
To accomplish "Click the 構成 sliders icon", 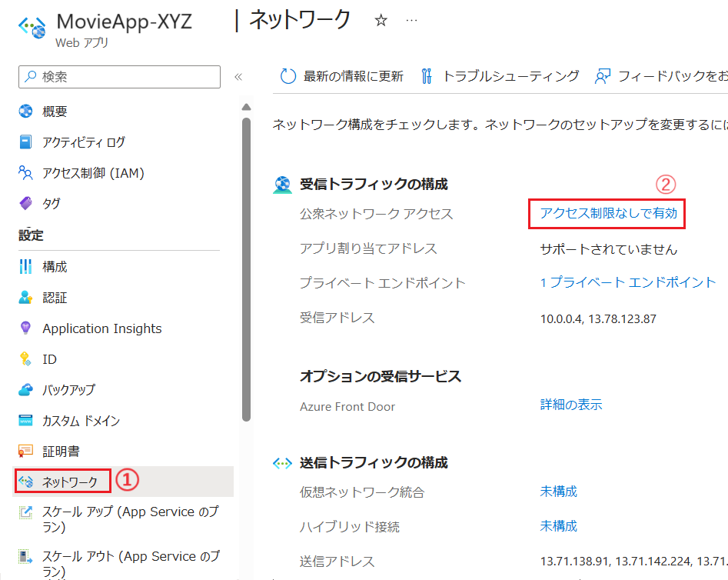I will pos(25,266).
